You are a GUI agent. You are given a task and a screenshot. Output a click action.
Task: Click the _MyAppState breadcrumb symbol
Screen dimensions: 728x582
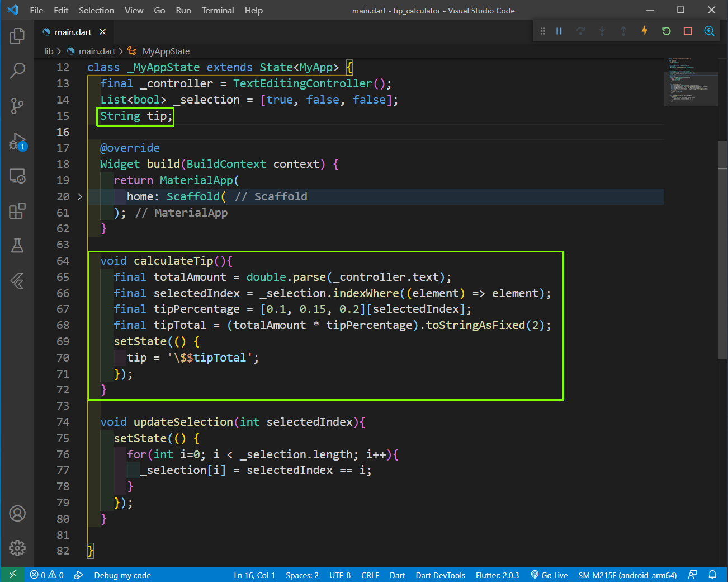pyautogui.click(x=164, y=51)
